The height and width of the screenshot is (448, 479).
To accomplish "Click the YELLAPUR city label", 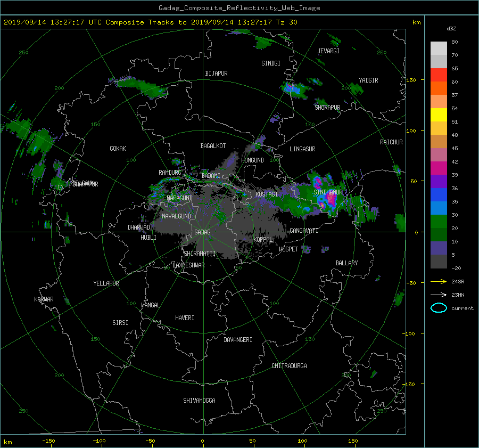I will point(106,283).
